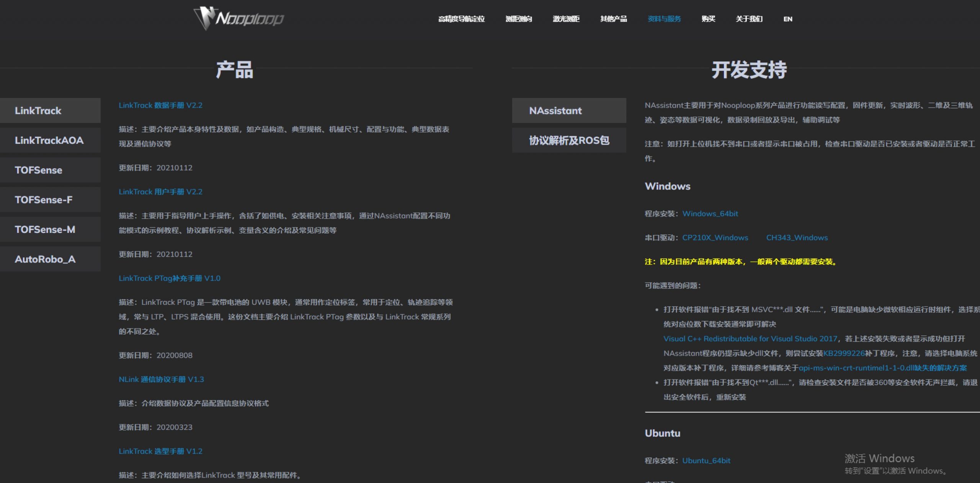Go to the 购买 page
Viewport: 980px width, 483px height.
[708, 19]
